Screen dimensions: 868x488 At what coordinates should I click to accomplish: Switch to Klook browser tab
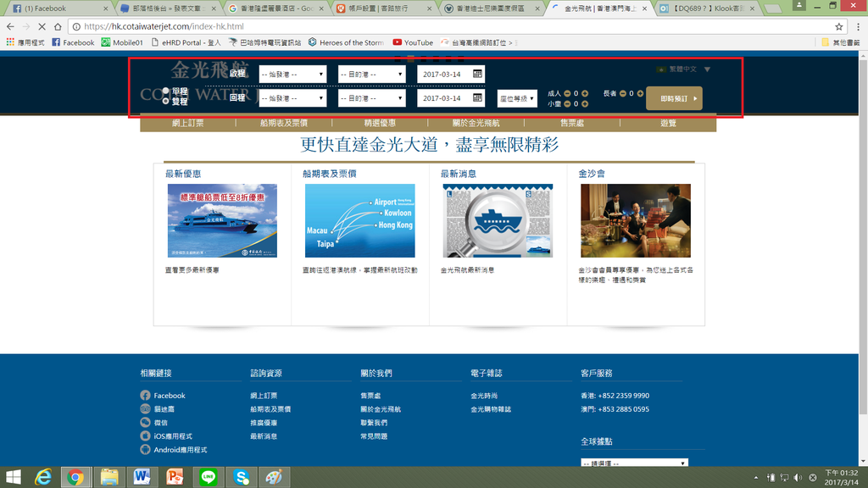(x=706, y=8)
